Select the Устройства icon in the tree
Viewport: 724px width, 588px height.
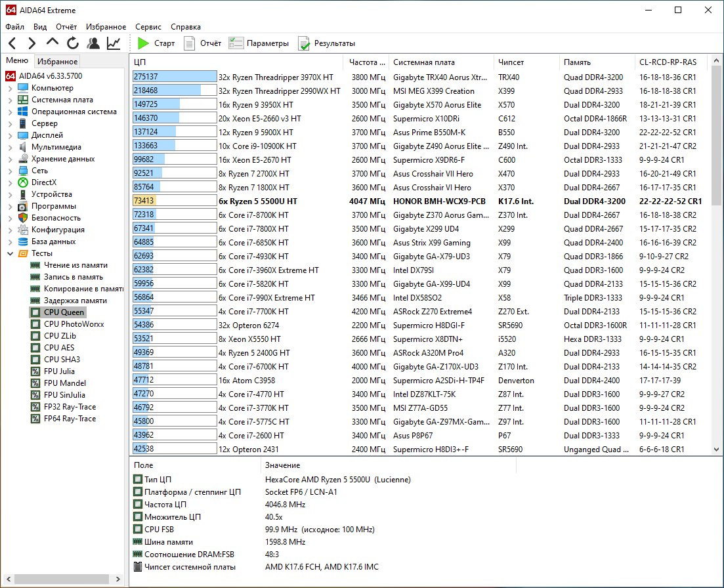coord(22,194)
